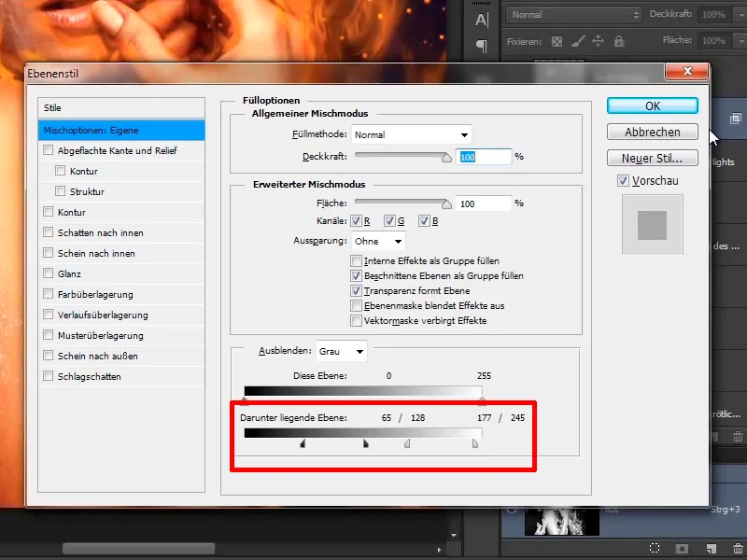Lock position move-arrows icon
747x560 pixels.
pos(598,41)
